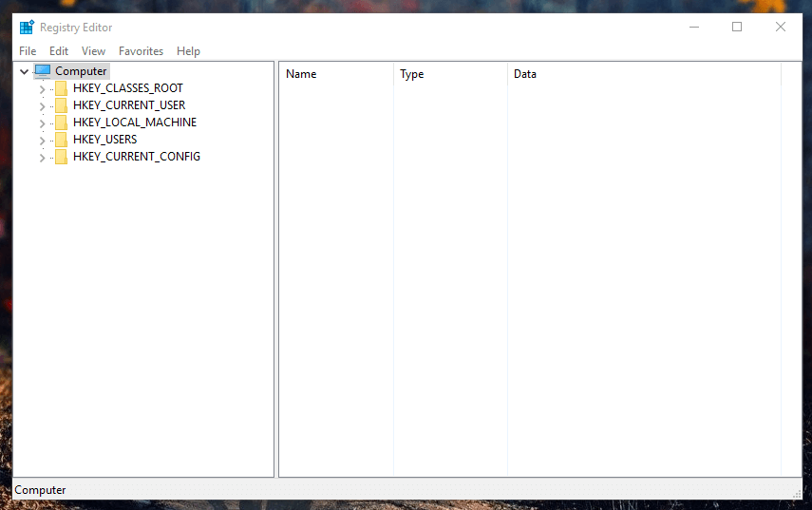Open the Favorites menu
Screen dimensions: 812x510
point(141,51)
